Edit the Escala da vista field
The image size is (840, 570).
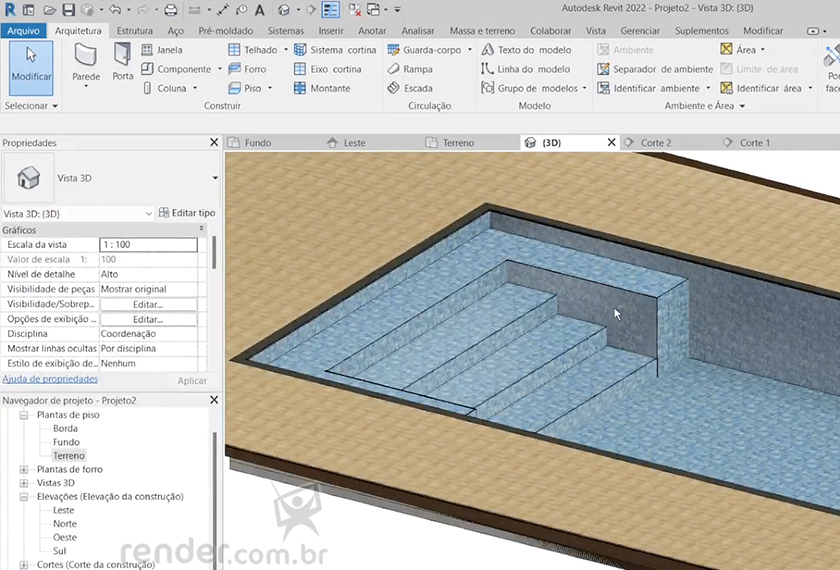[x=148, y=244]
